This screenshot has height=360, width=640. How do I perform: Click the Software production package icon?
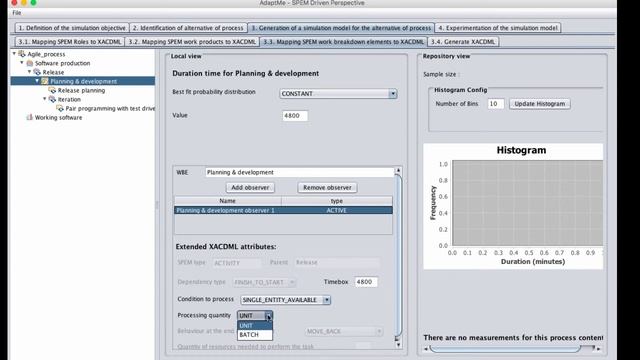click(29, 63)
